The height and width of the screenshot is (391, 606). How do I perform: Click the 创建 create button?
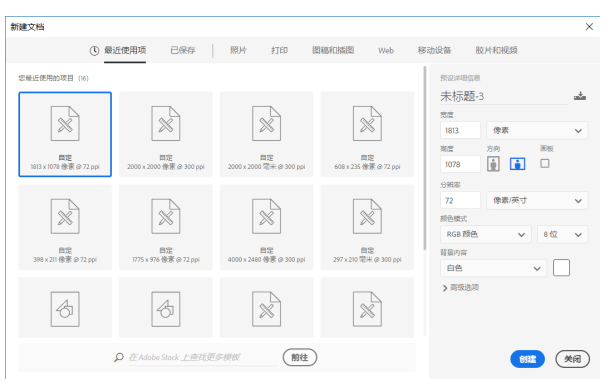pos(528,359)
